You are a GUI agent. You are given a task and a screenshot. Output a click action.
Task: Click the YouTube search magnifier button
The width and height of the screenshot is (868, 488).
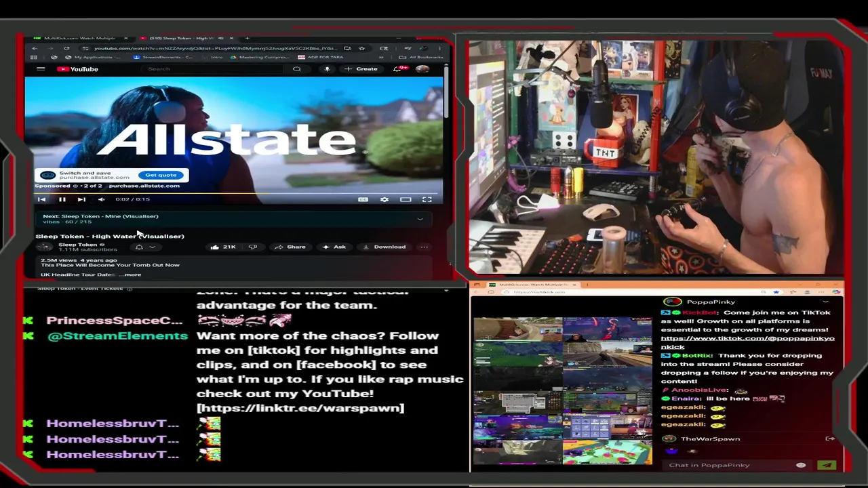point(296,69)
